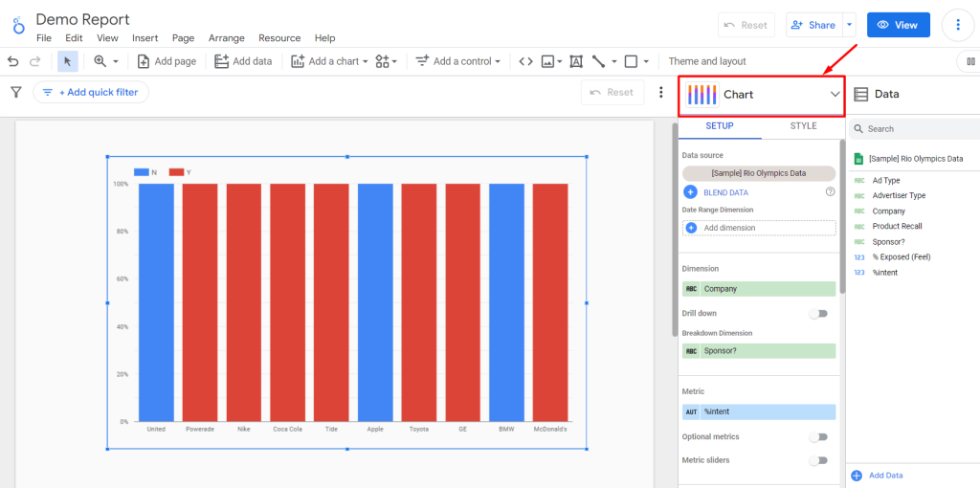
Task: Click Add quick filter button
Action: pos(91,93)
